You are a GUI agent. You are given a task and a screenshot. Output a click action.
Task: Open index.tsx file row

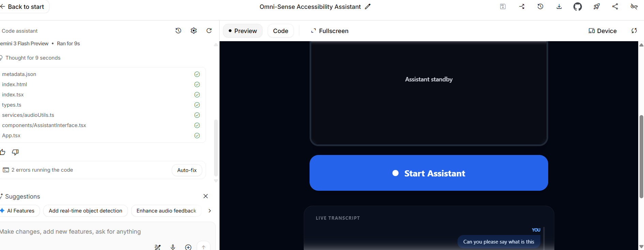(101, 95)
